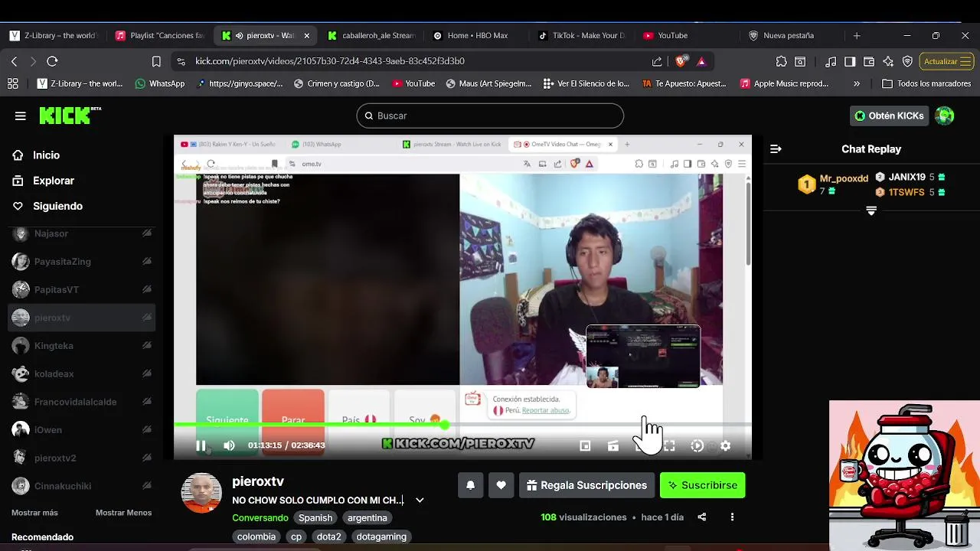Open the browser media playlist note icon
Viewport: 980px width, 551px height.
click(831, 61)
